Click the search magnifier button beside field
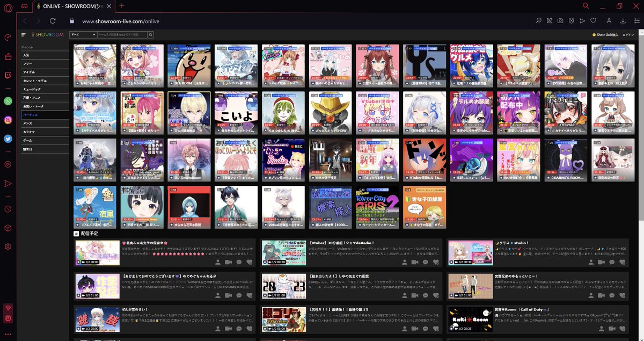This screenshot has width=644, height=341. [151, 34]
